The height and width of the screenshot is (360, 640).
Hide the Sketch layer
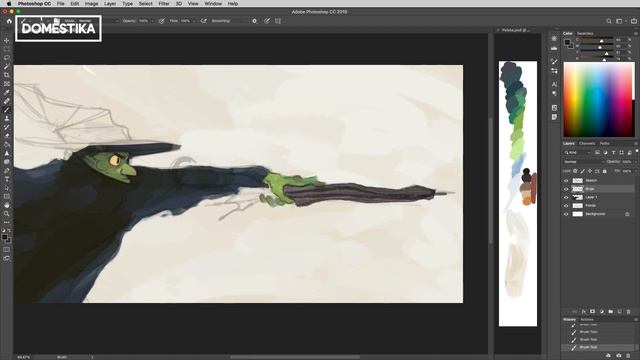point(566,180)
